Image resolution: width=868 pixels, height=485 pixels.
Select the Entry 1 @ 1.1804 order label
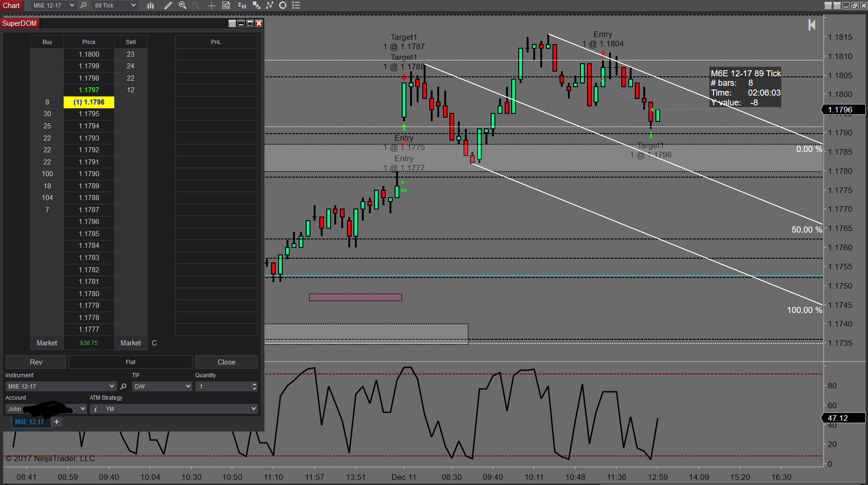point(603,39)
